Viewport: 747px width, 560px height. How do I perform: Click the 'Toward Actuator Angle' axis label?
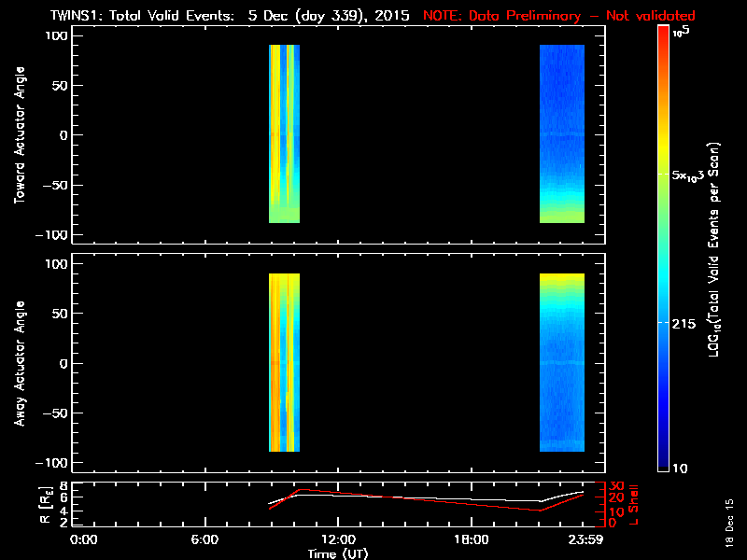pyautogui.click(x=21, y=135)
